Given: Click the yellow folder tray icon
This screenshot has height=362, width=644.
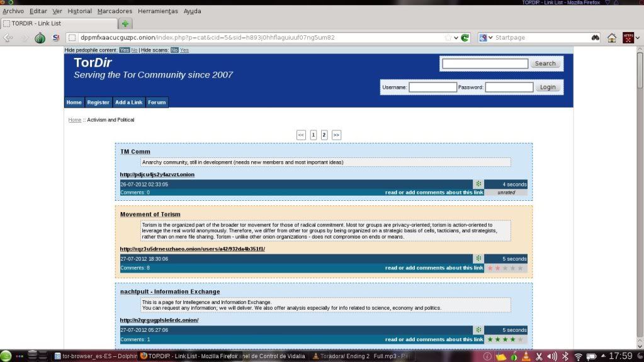Looking at the screenshot, I should 500,357.
